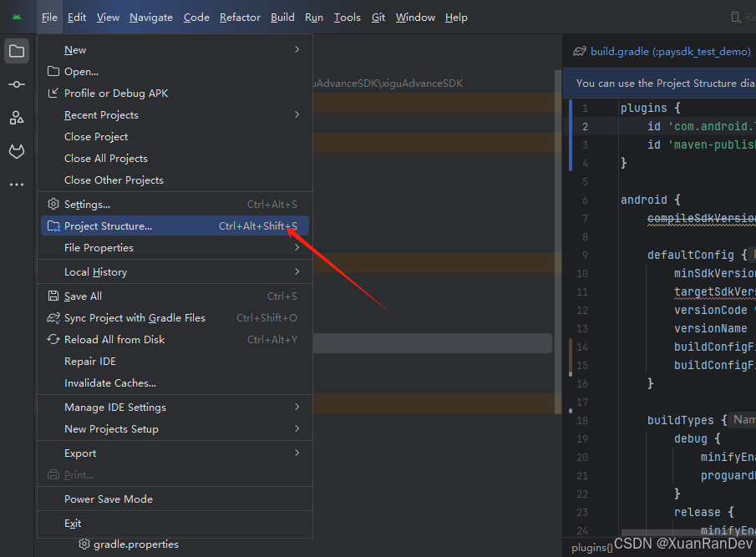Expand the Local History submenu
Image resolution: width=756 pixels, height=557 pixels.
pyautogui.click(x=297, y=272)
